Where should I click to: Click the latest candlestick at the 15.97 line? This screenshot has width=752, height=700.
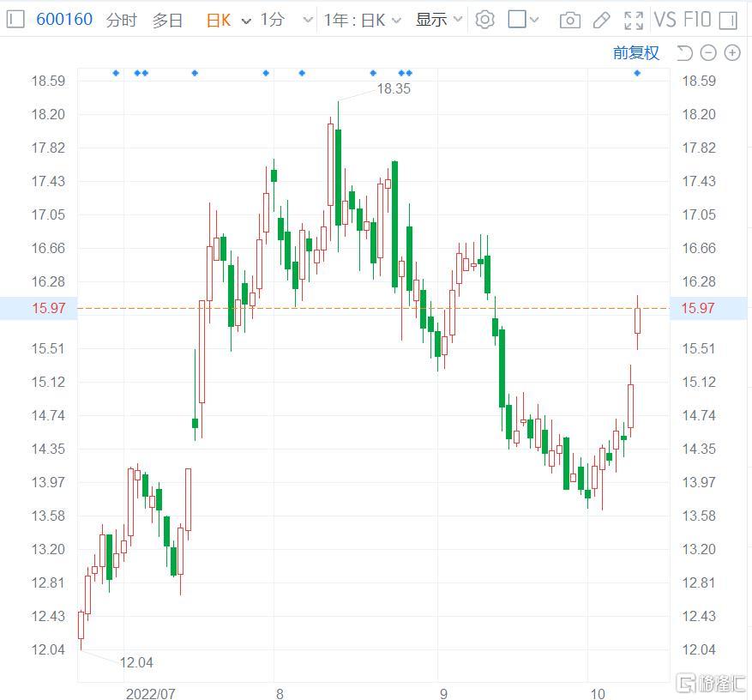[x=637, y=321]
